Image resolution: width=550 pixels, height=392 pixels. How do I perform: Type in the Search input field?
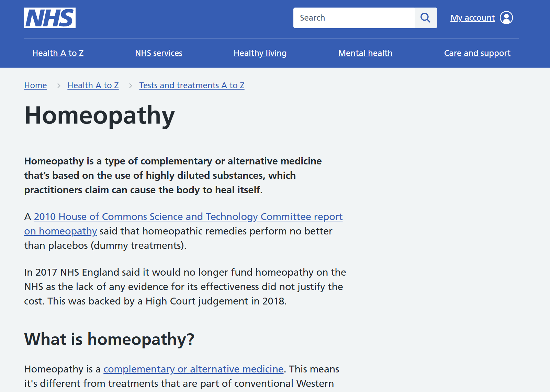[x=354, y=18]
